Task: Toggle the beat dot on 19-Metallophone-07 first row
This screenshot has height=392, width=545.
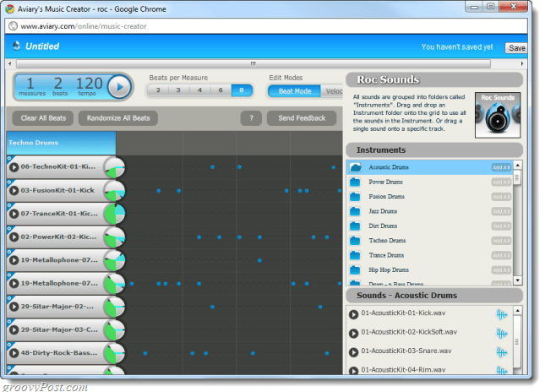Action: point(259,260)
